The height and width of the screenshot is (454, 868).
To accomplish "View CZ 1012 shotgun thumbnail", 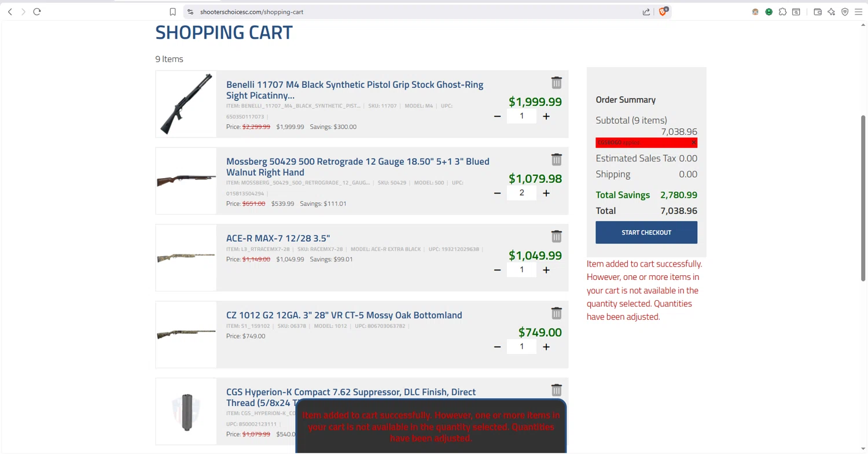I will pos(186,335).
